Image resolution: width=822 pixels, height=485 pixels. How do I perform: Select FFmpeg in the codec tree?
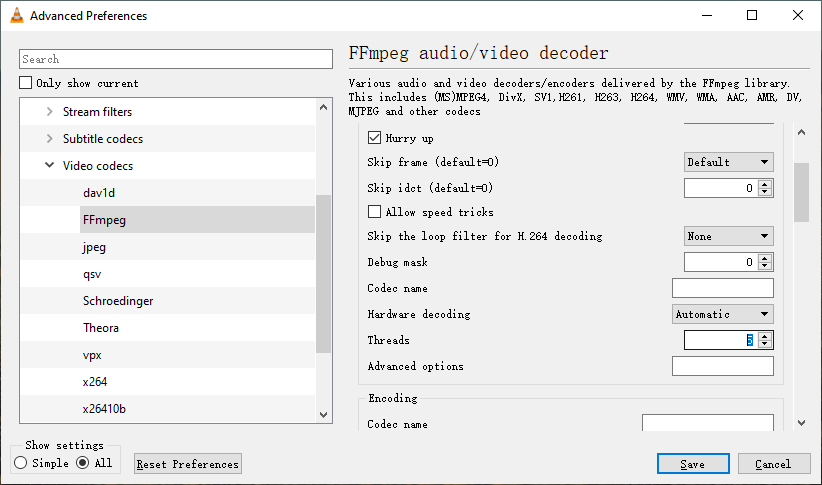104,220
